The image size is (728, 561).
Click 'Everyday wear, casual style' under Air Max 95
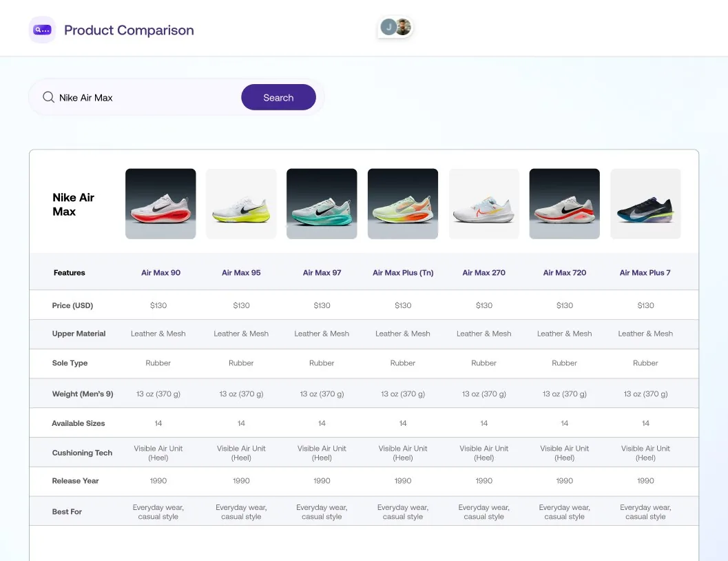241,512
